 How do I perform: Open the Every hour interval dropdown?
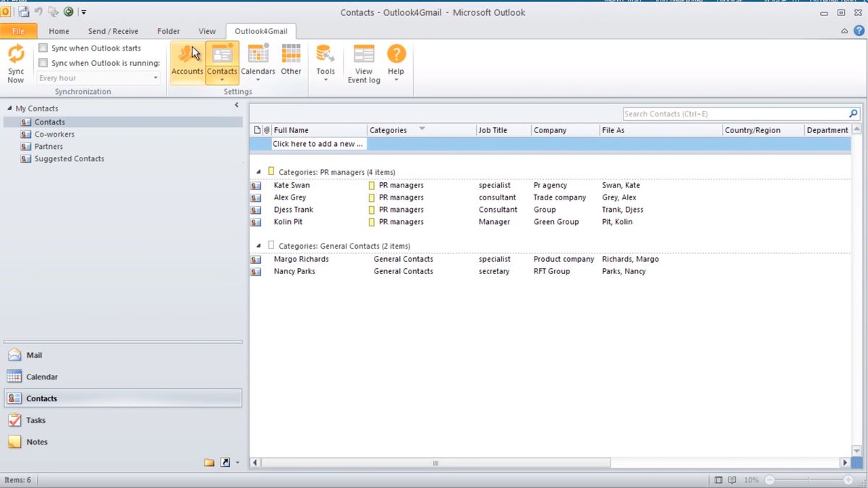coord(156,78)
